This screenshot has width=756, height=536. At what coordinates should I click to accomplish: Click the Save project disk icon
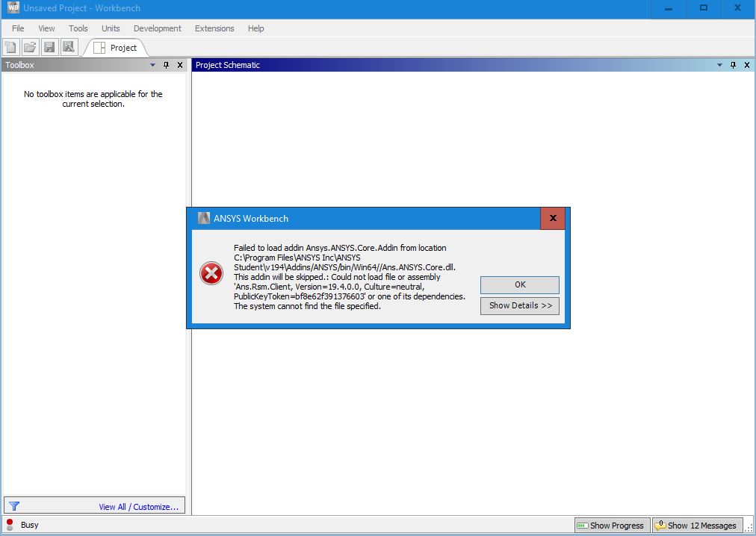pos(49,47)
